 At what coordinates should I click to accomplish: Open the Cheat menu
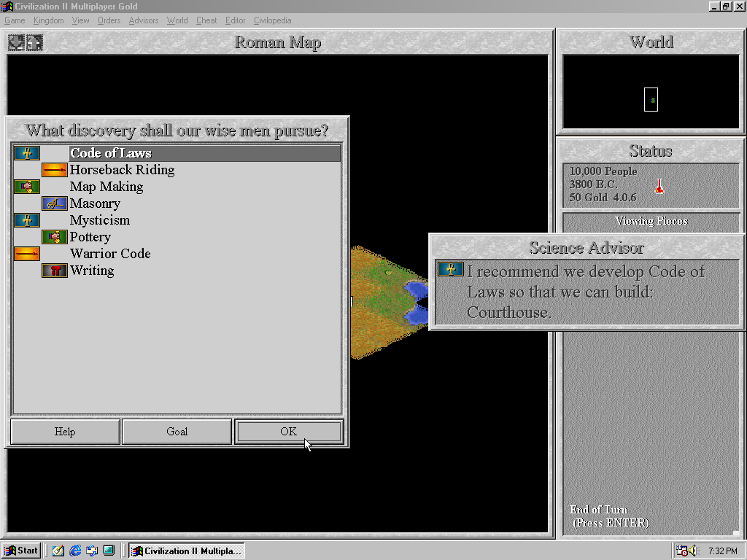click(206, 20)
